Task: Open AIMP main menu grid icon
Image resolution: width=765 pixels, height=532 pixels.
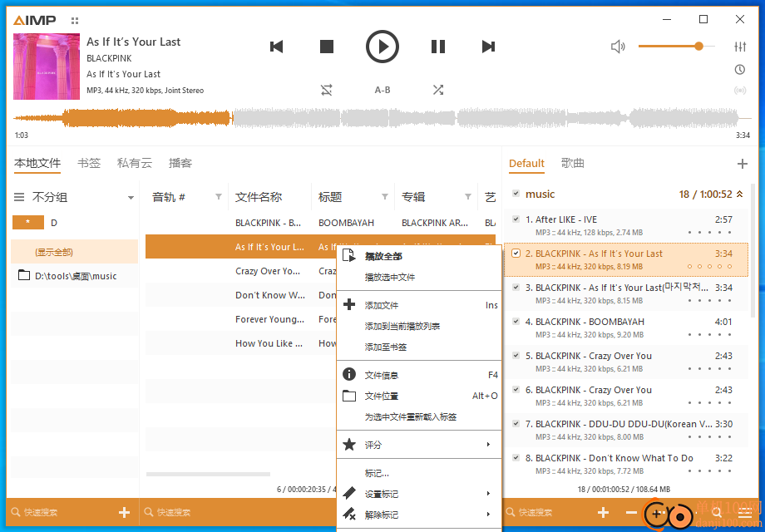Action: 75,21
